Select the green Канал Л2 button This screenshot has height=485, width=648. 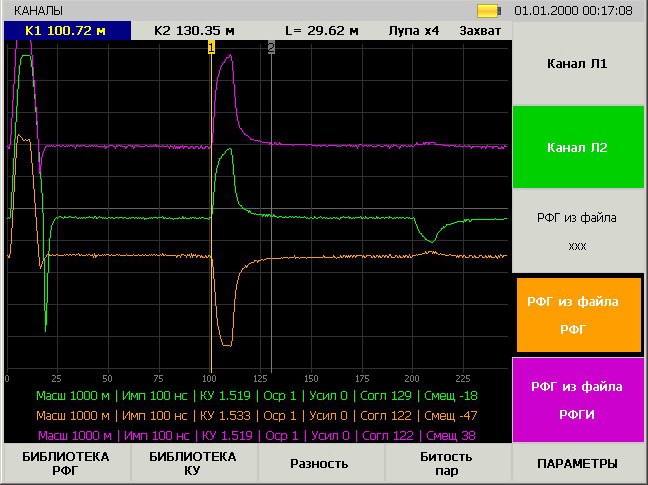[x=578, y=147]
